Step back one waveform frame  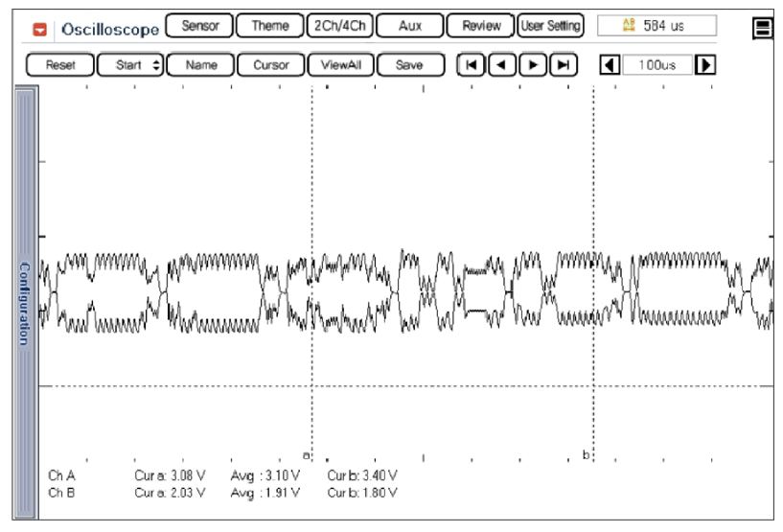[501, 65]
